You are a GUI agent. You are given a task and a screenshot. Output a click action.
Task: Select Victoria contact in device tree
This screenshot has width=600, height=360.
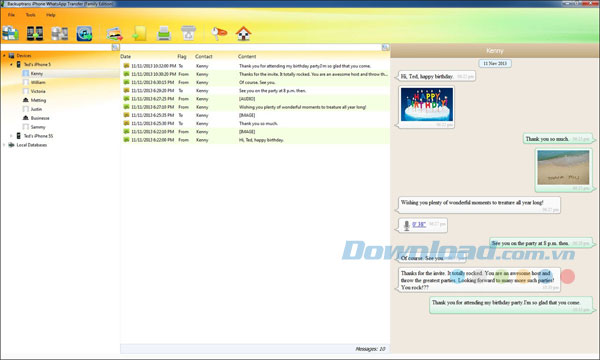coord(38,91)
